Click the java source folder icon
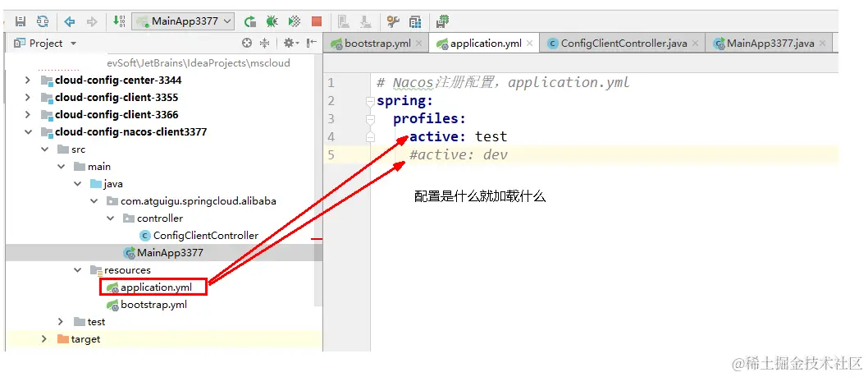Image resolution: width=868 pixels, height=377 pixels. 95,183
